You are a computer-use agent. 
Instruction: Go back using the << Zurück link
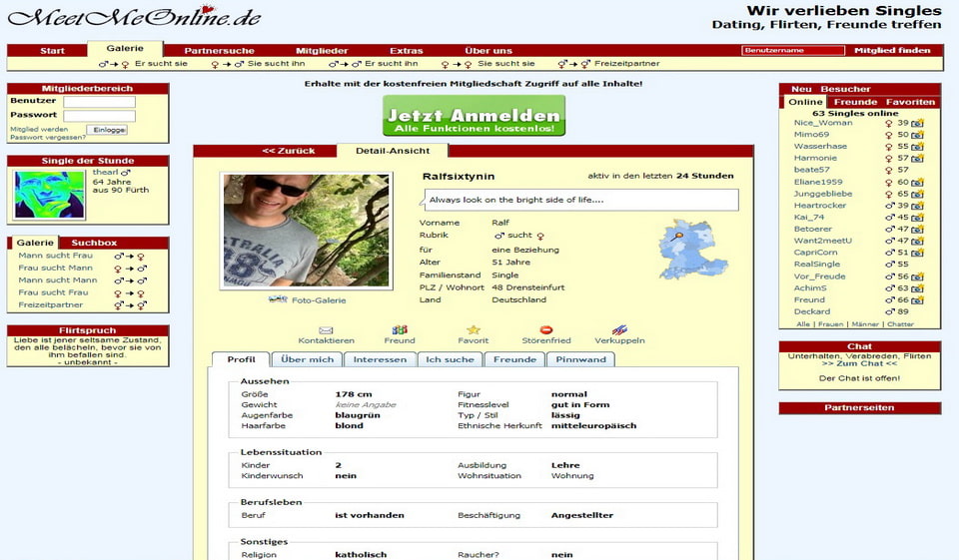point(288,151)
